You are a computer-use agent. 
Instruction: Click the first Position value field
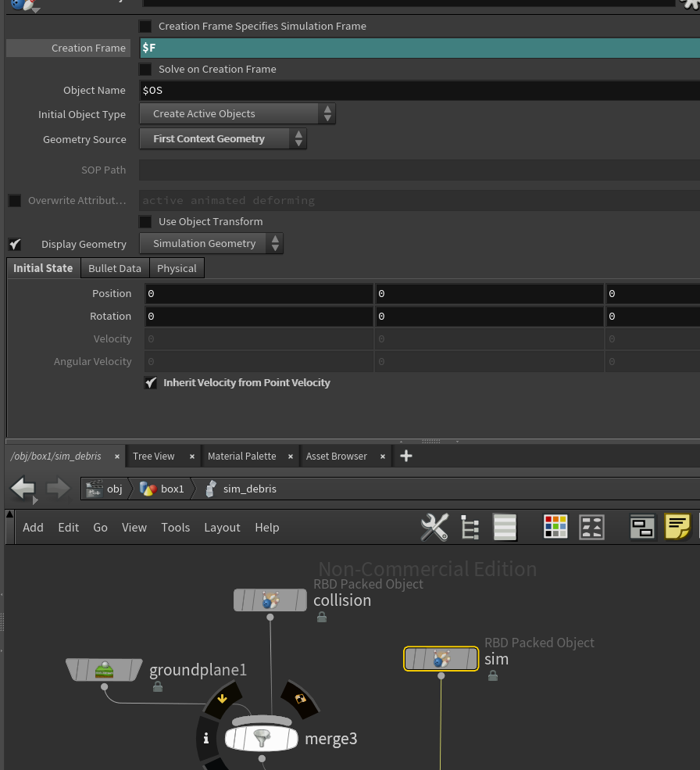click(259, 294)
